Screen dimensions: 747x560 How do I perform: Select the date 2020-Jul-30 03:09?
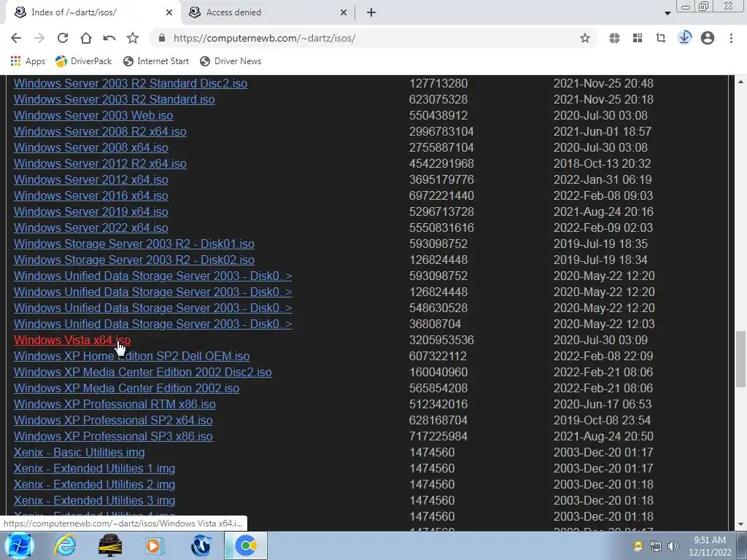600,340
